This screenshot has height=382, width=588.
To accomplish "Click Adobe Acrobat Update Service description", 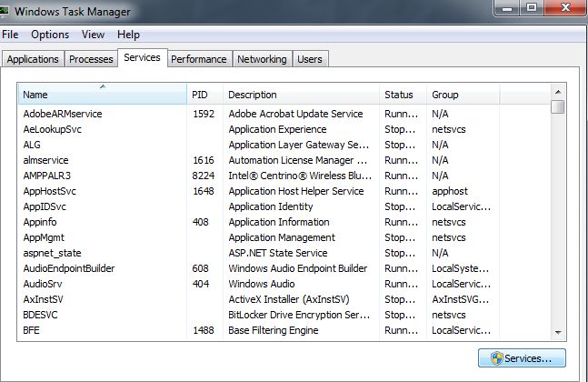I will [295, 114].
